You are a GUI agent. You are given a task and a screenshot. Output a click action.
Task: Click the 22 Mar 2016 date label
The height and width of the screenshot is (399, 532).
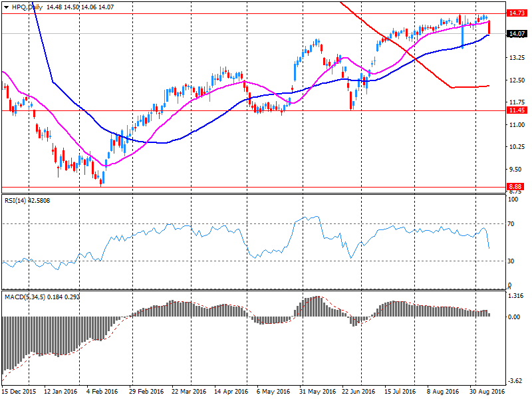pos(189,391)
